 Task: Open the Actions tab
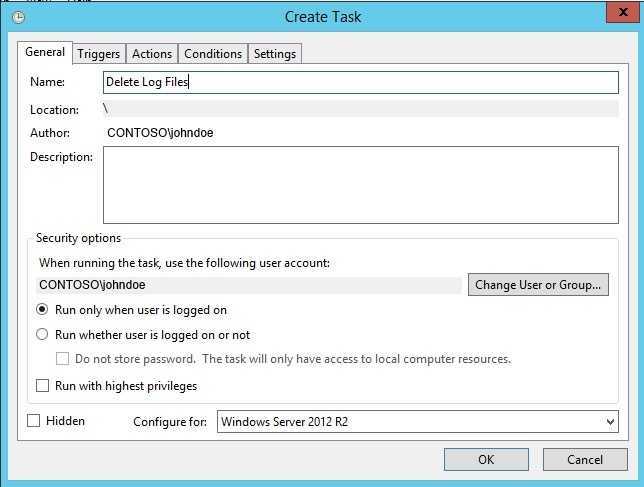pyautogui.click(x=152, y=54)
